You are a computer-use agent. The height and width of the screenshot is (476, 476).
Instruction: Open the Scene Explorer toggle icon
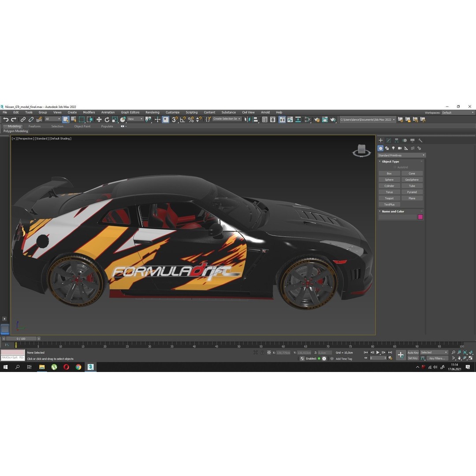(265, 119)
